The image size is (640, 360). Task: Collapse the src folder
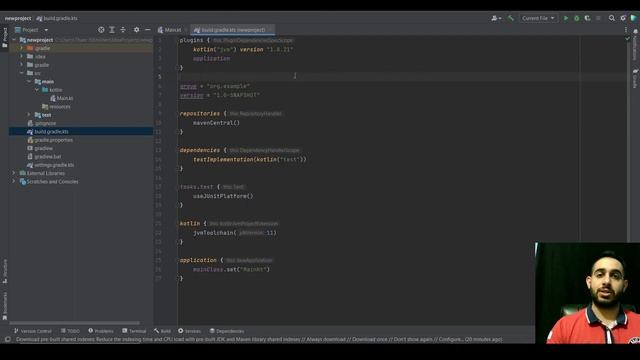22,73
